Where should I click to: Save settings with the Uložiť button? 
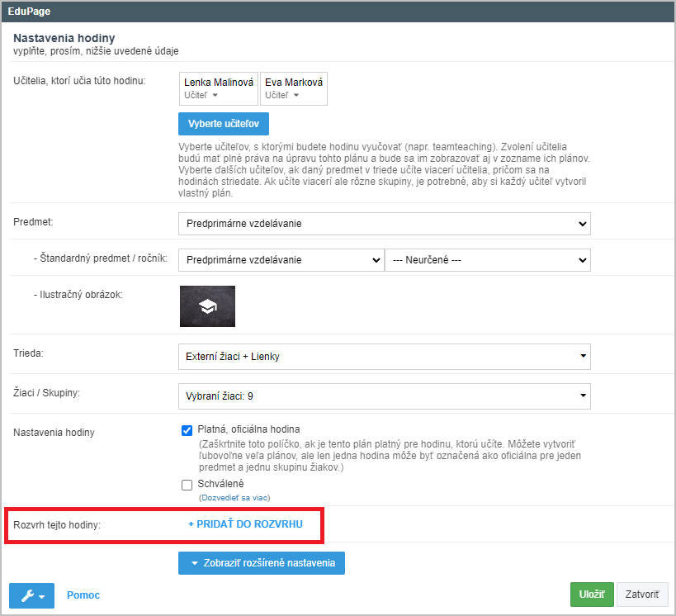coord(592,595)
